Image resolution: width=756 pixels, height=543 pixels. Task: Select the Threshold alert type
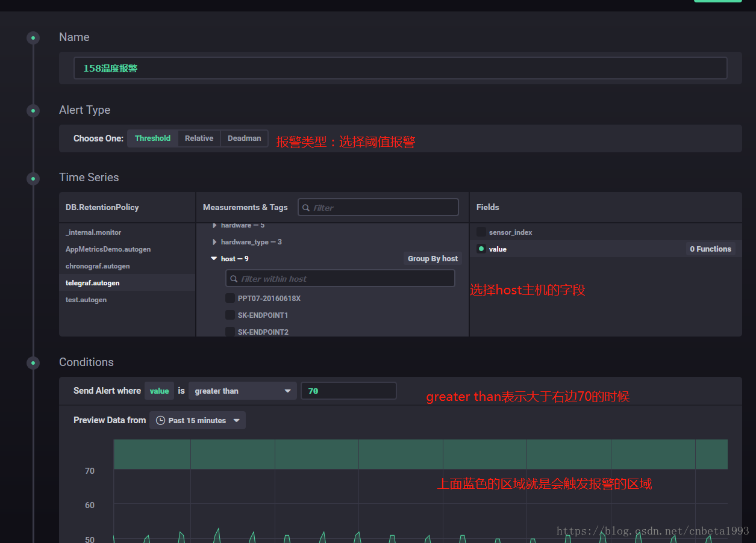click(152, 138)
